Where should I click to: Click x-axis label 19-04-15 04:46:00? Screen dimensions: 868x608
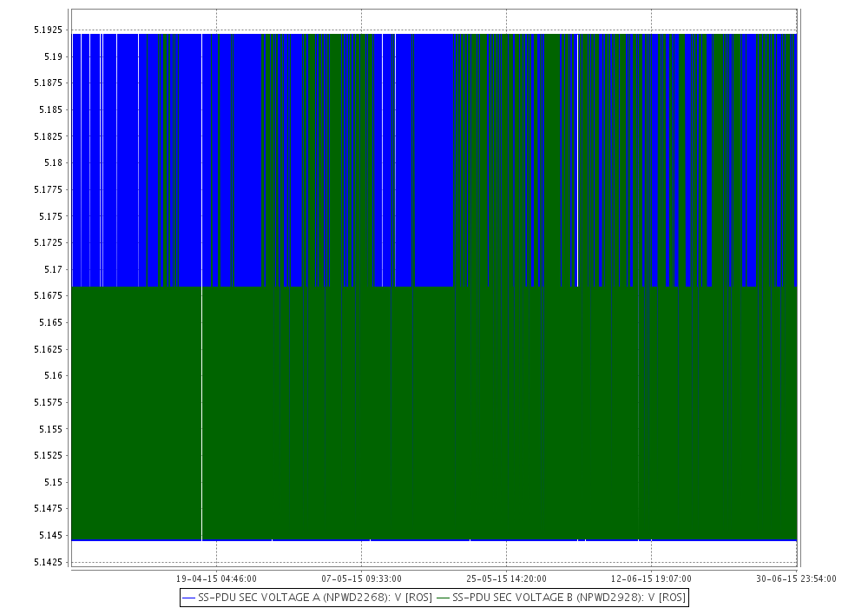pyautogui.click(x=216, y=578)
